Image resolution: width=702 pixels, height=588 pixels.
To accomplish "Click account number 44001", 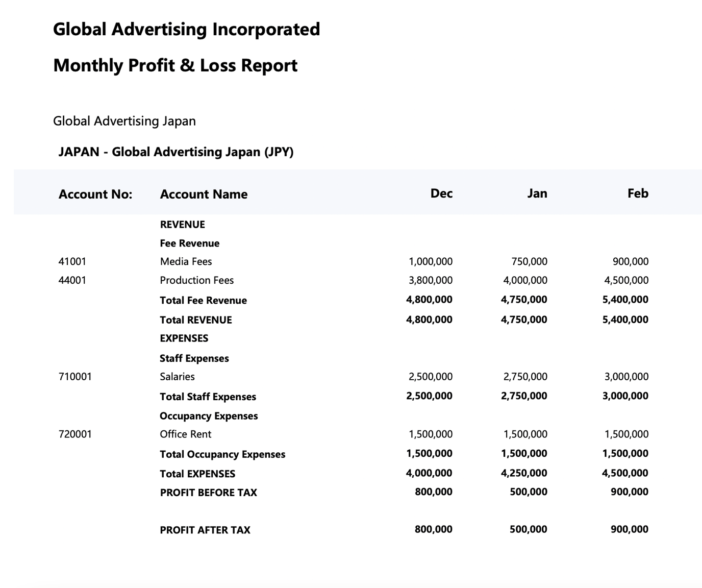I will [72, 280].
